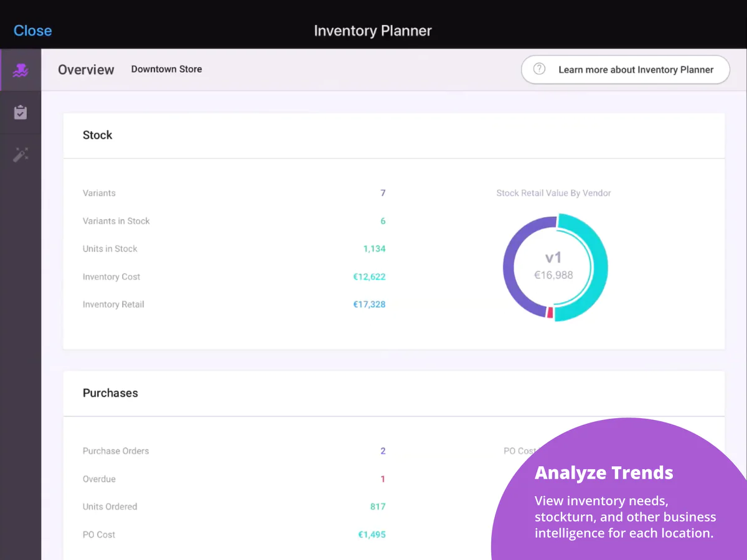Open the Overview dashboard sidebar icon
Viewport: 747px width, 560px height.
pos(21,70)
